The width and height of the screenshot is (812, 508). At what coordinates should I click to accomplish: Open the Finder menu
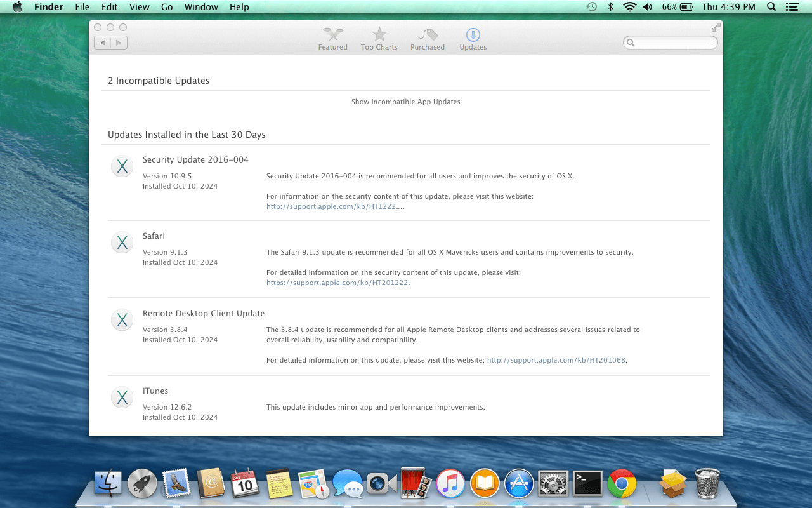point(48,7)
